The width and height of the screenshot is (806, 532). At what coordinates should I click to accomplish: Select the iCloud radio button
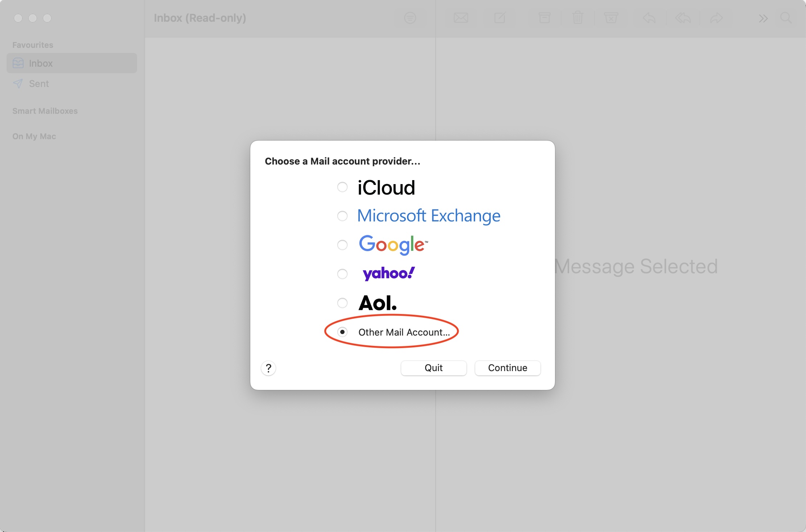coord(342,187)
